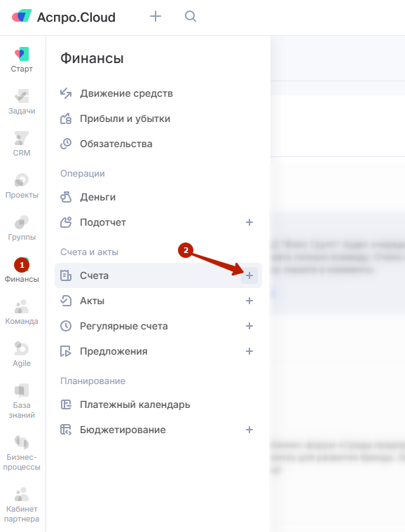Open Задачи in the left sidebar
405x532 pixels.
tap(22, 102)
